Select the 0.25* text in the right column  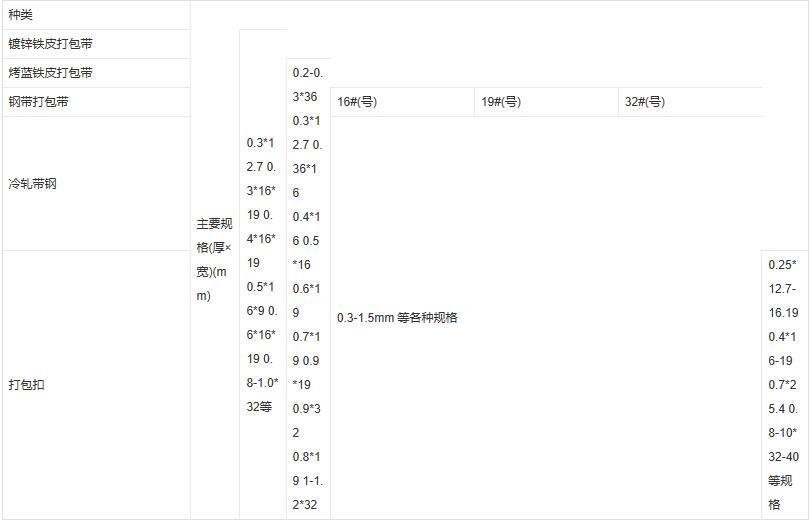point(782,265)
